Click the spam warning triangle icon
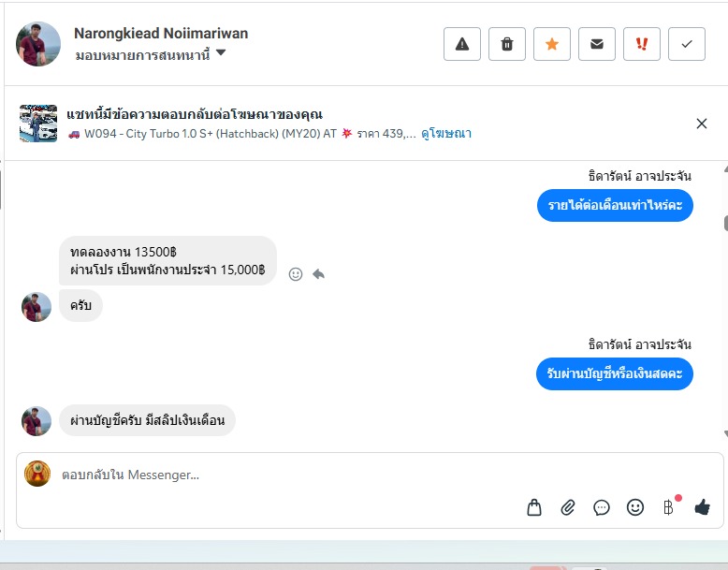The height and width of the screenshot is (570, 728). [x=462, y=44]
